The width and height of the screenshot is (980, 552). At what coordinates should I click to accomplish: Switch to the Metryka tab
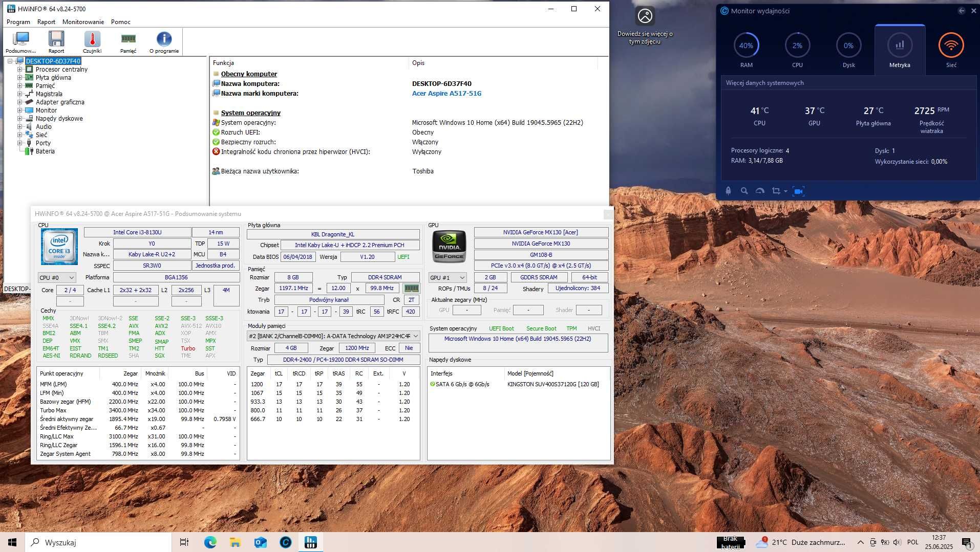(x=900, y=49)
